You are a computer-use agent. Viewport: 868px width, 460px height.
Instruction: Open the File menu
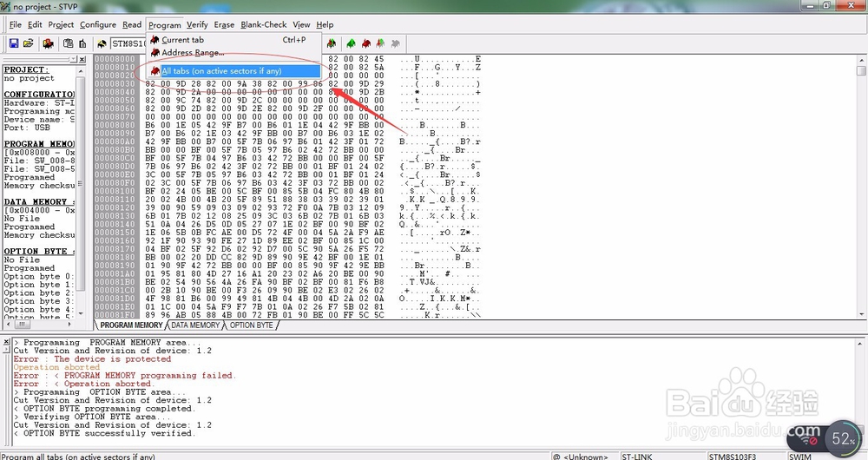tap(16, 24)
